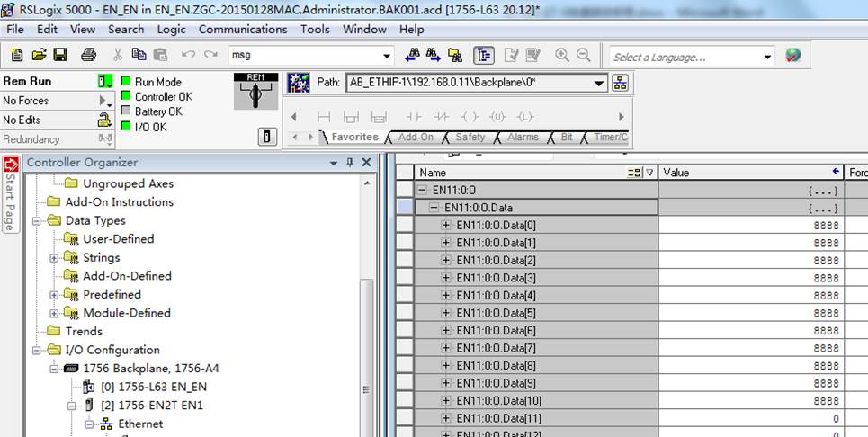Open RSWho network browse icon beside Path
The image size is (868, 437).
[620, 83]
